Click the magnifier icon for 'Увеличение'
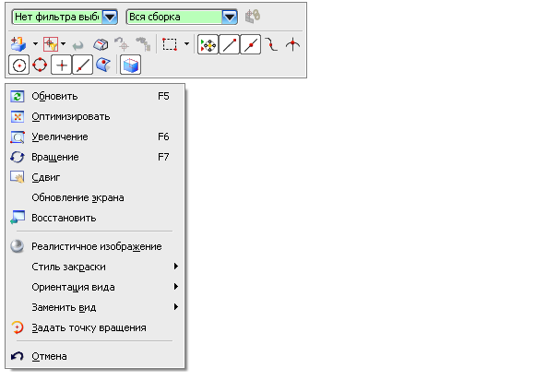 tap(18, 137)
